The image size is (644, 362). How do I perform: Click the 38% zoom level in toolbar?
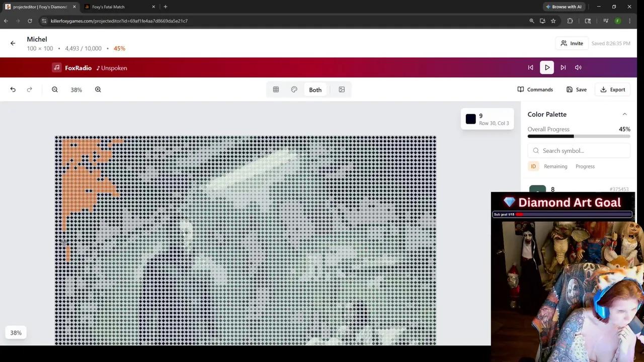76,89
